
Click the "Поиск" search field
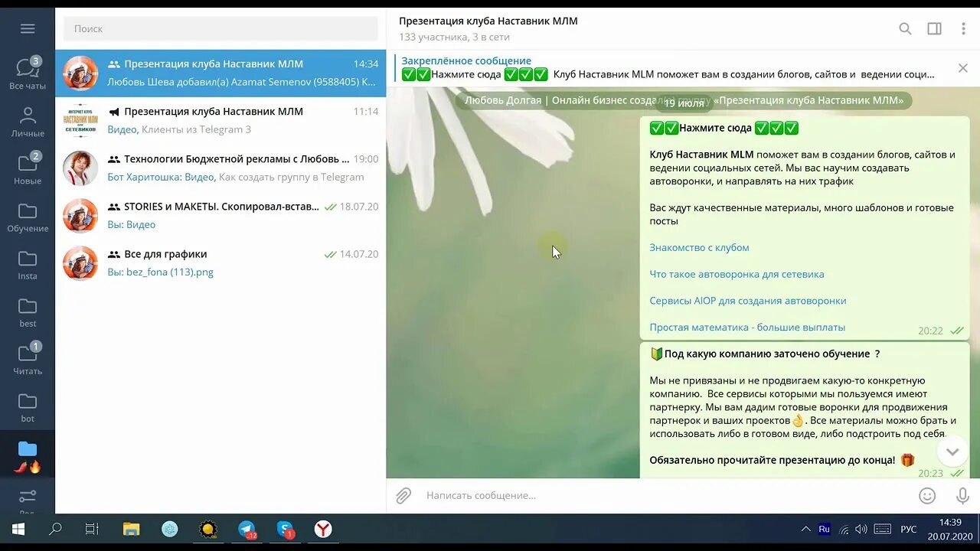coord(220,28)
